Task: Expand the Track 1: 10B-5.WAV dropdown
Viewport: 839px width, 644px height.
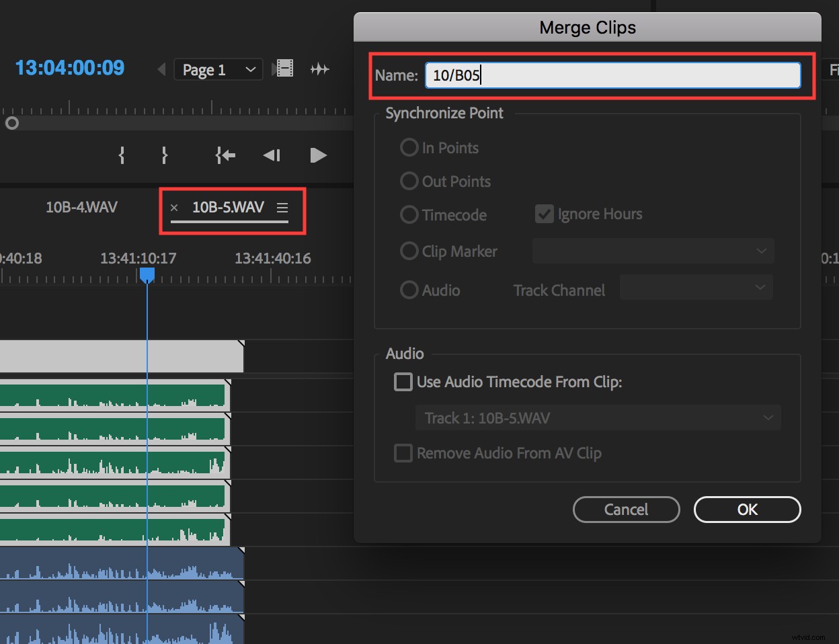Action: pyautogui.click(x=598, y=417)
